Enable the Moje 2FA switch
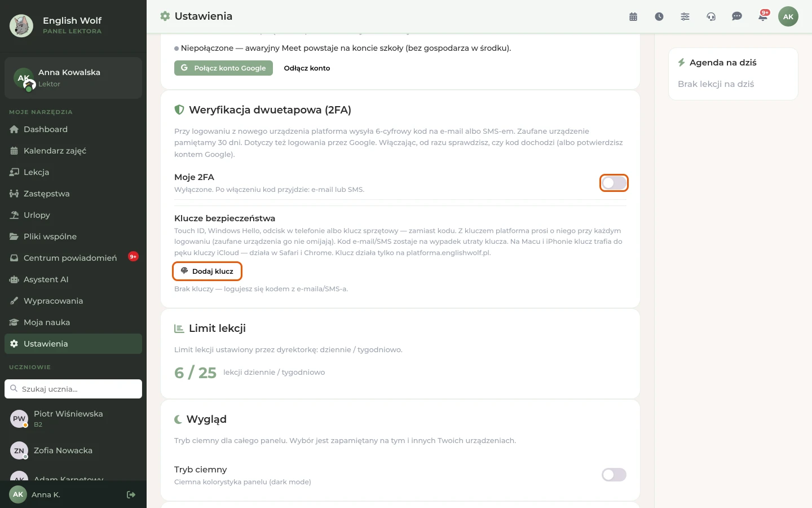The width and height of the screenshot is (812, 508). (614, 183)
